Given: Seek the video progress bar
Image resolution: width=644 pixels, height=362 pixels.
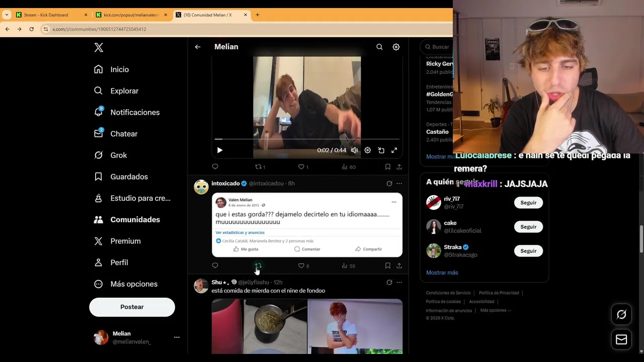Looking at the screenshot, I should 307,139.
